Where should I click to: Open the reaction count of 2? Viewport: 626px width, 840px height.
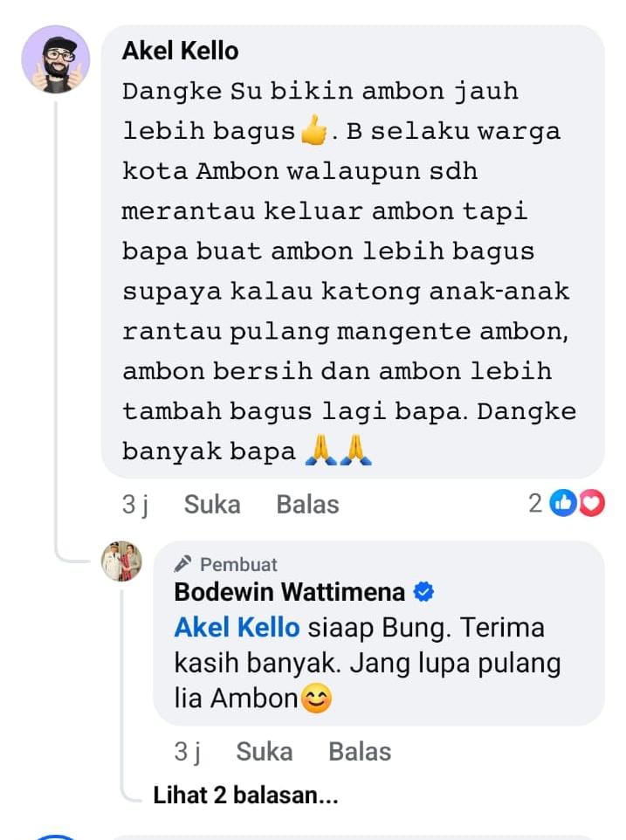pyautogui.click(x=535, y=504)
